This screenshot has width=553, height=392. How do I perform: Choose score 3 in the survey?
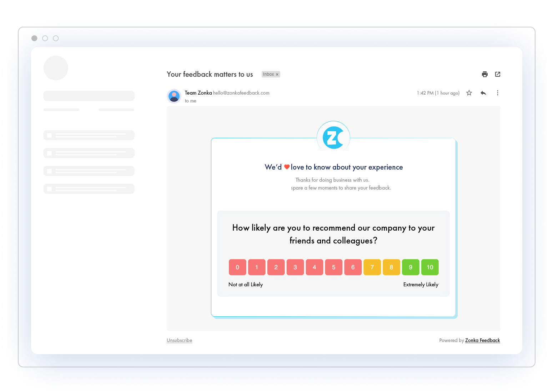(295, 267)
